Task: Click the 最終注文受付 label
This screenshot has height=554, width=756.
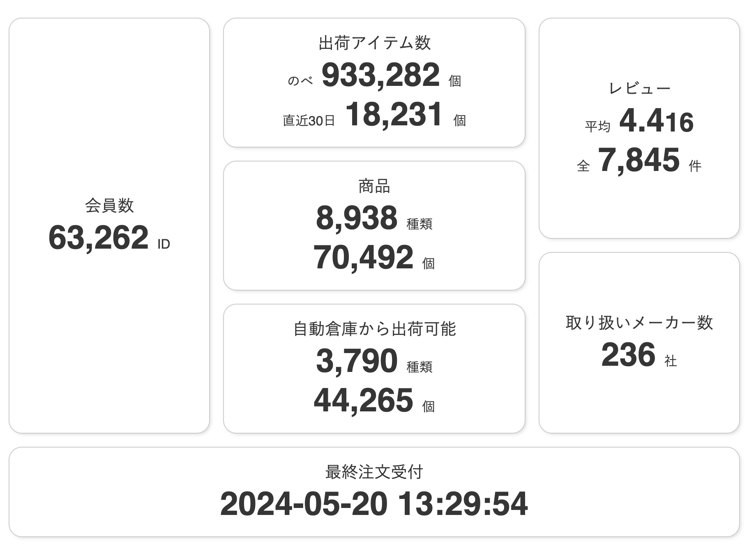Action: [x=374, y=472]
